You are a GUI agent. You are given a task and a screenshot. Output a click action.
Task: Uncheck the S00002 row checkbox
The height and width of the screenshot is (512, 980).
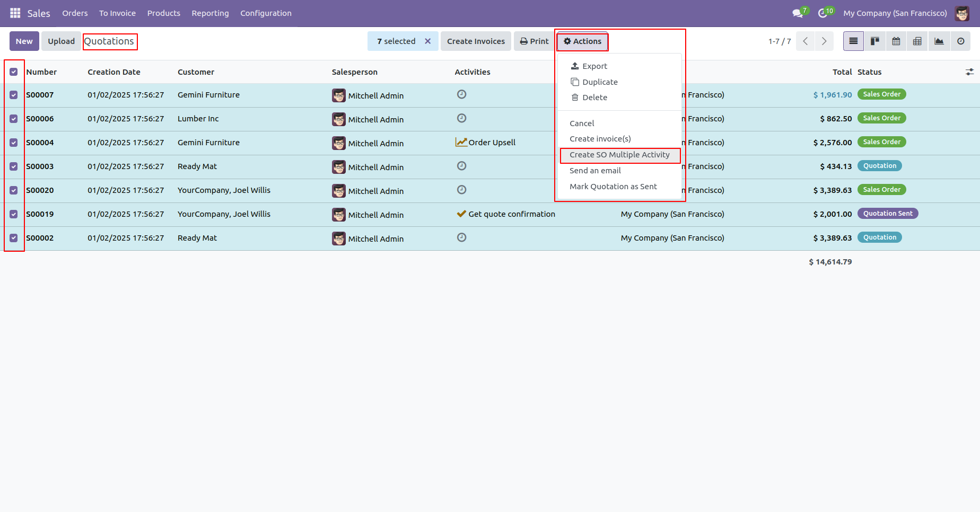coord(14,238)
